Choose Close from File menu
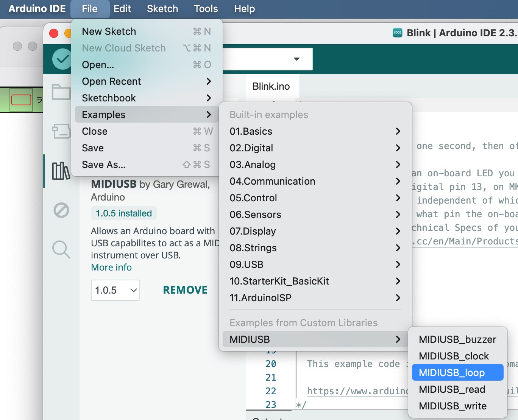Image resolution: width=518 pixels, height=420 pixels. (147, 131)
